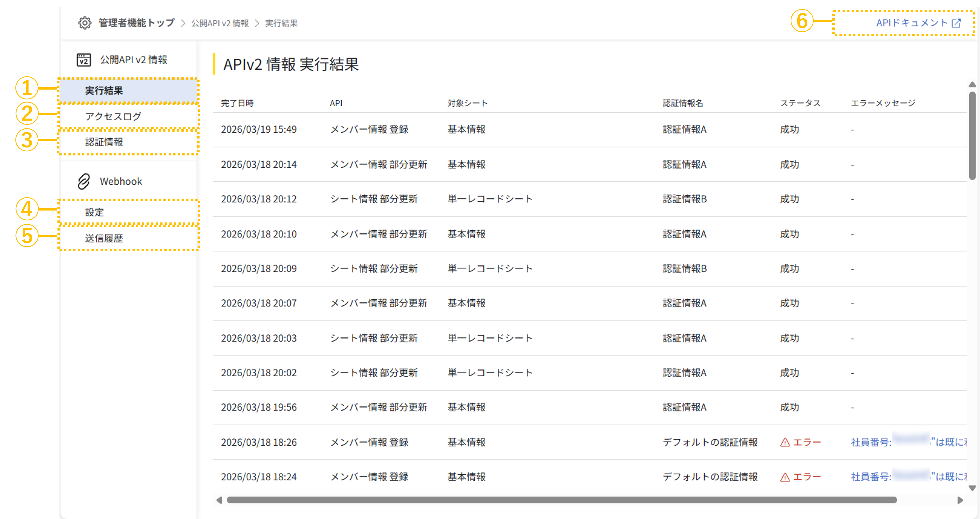Screen dimensions: 980x519
Task: Click 単一レコードシート in the 20:03 row
Action: [490, 338]
